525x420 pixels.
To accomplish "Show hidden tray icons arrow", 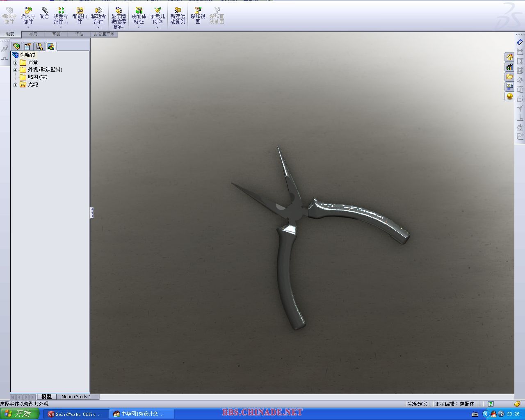I will pos(486,414).
